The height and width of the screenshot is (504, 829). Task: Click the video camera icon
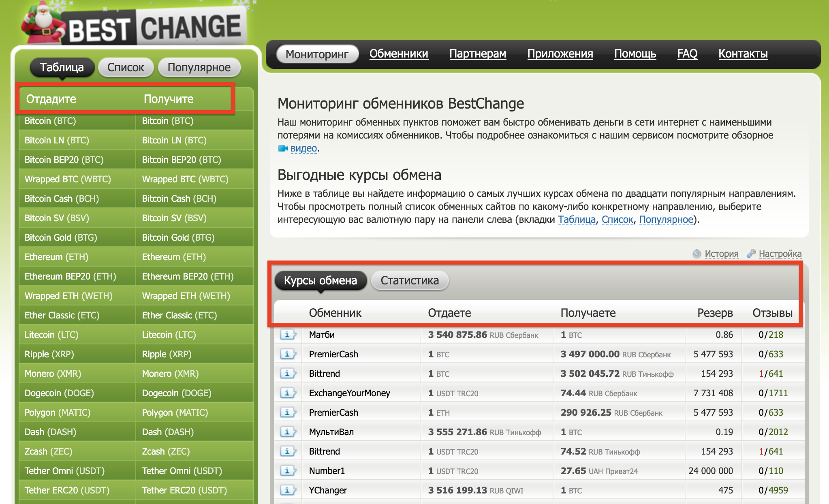coord(282,148)
